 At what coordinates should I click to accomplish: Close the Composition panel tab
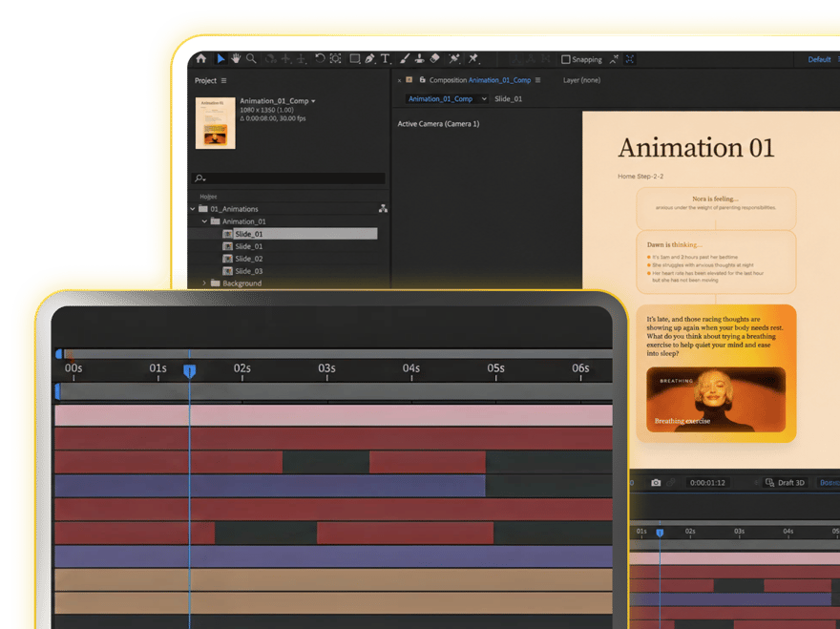click(399, 80)
